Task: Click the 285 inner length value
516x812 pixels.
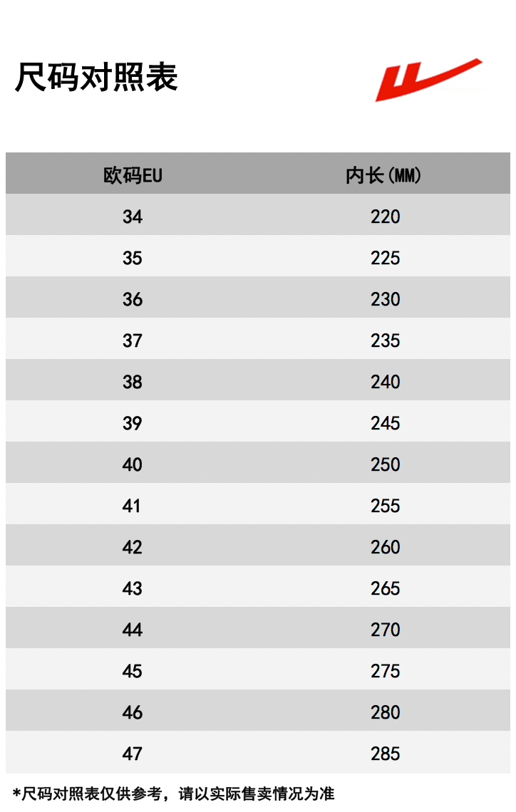Action: tap(385, 754)
